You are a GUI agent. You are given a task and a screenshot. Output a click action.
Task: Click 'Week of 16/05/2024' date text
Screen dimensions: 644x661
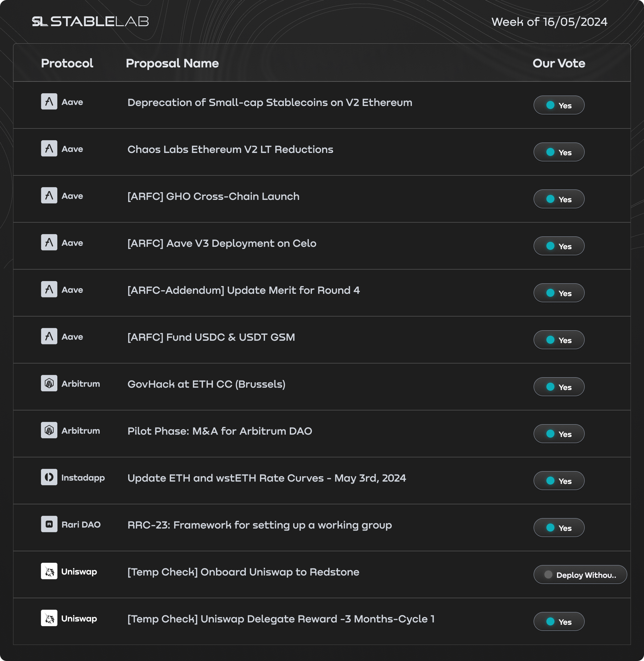(x=549, y=22)
